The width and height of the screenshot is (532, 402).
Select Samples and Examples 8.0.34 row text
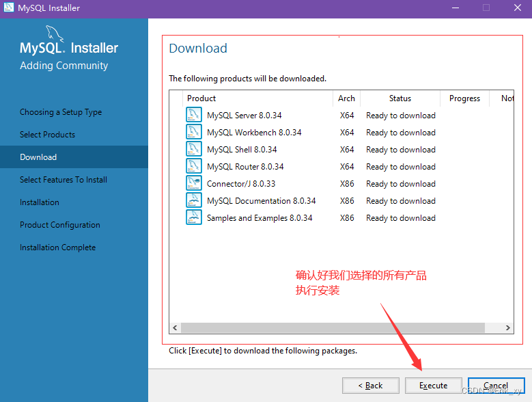[x=260, y=218]
